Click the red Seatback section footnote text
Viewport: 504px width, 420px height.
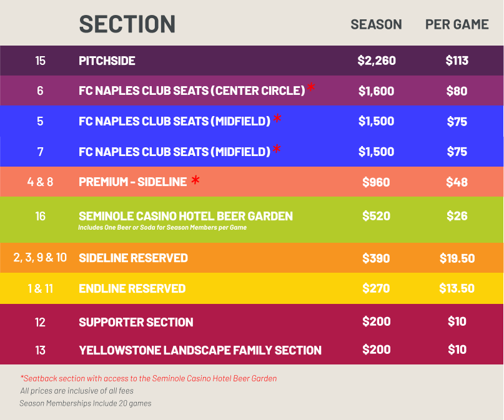(x=149, y=378)
